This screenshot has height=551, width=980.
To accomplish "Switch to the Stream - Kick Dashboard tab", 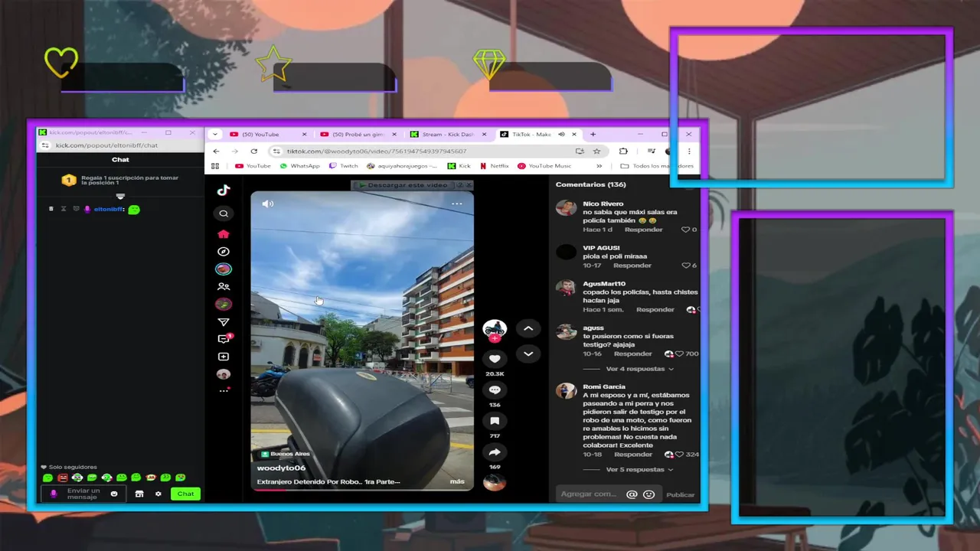I will pyautogui.click(x=448, y=134).
